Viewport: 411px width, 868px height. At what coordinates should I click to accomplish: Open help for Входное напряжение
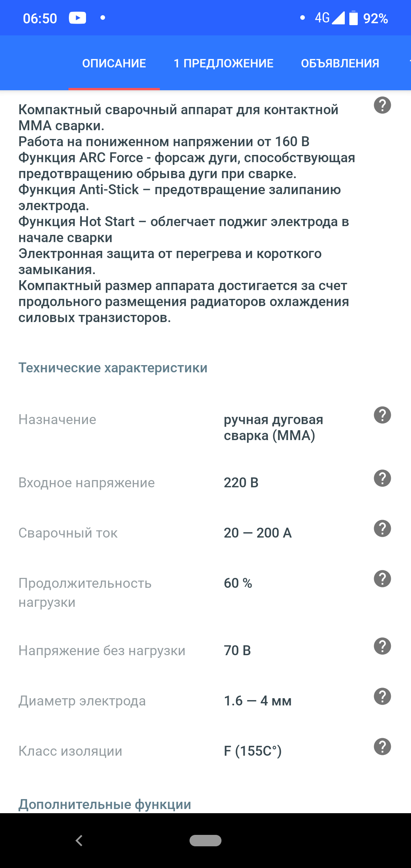point(382,478)
